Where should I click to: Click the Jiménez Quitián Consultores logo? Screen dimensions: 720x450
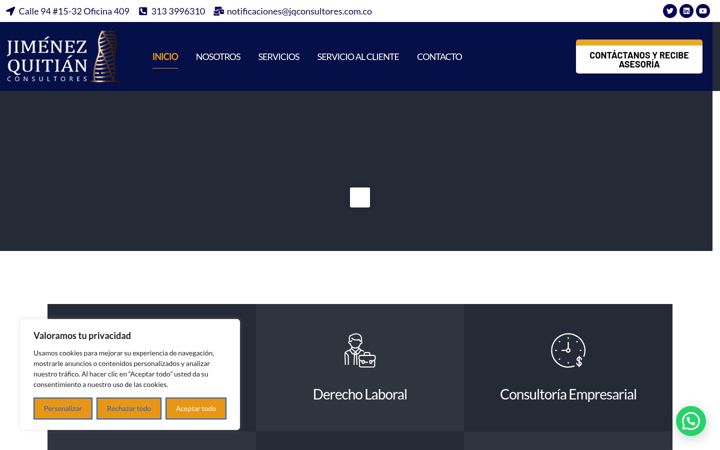pyautogui.click(x=62, y=56)
